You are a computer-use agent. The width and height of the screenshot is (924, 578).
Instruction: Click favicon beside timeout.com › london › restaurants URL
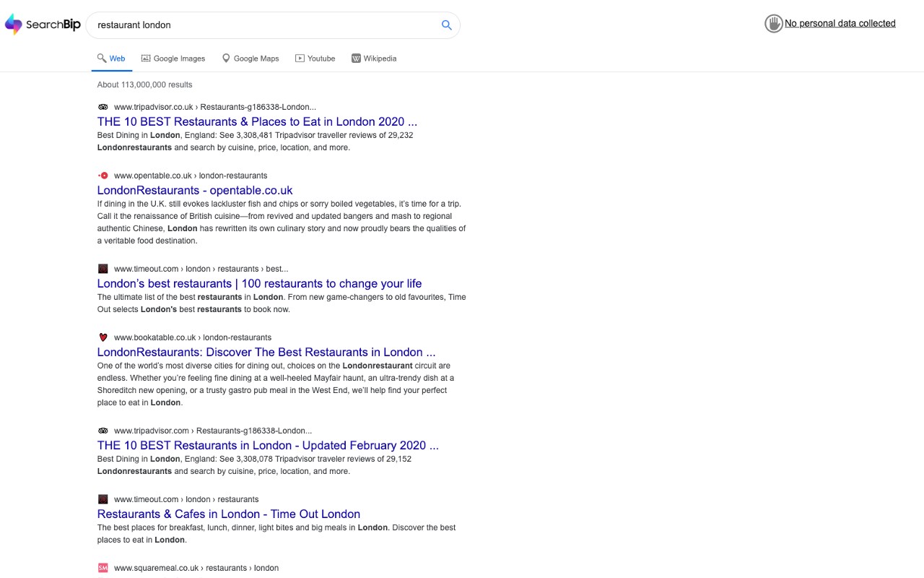(x=103, y=499)
